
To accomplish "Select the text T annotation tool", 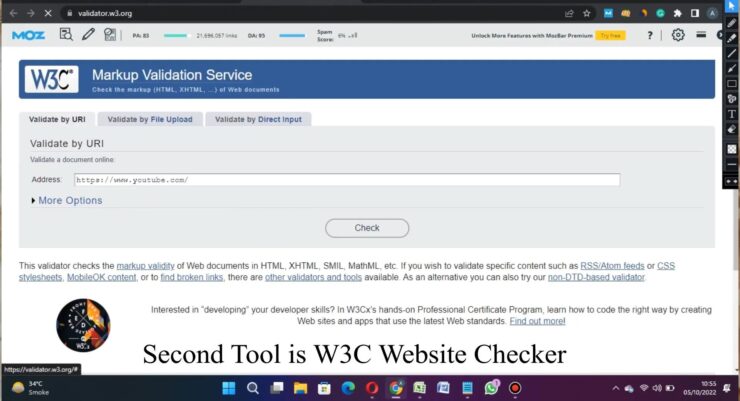I will [x=732, y=114].
